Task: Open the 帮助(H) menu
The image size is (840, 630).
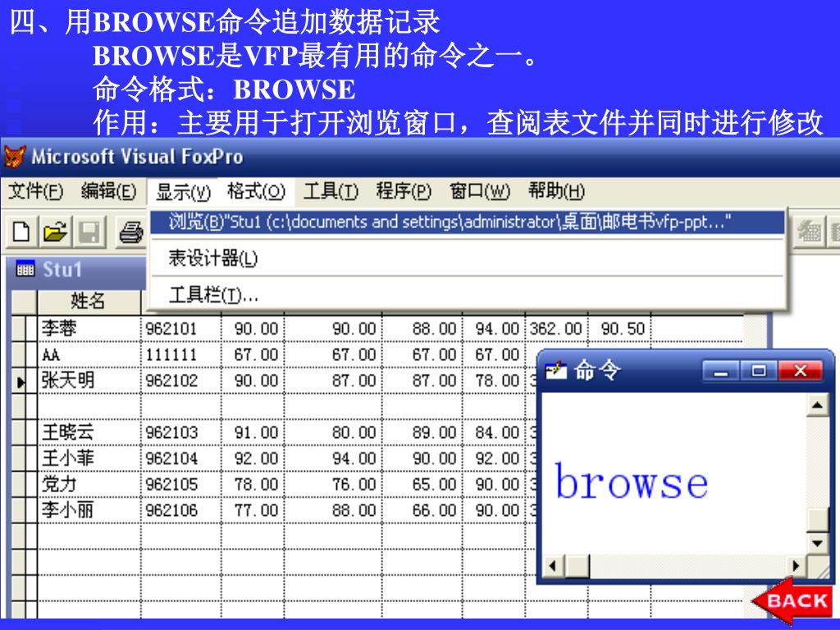Action: coord(556,192)
